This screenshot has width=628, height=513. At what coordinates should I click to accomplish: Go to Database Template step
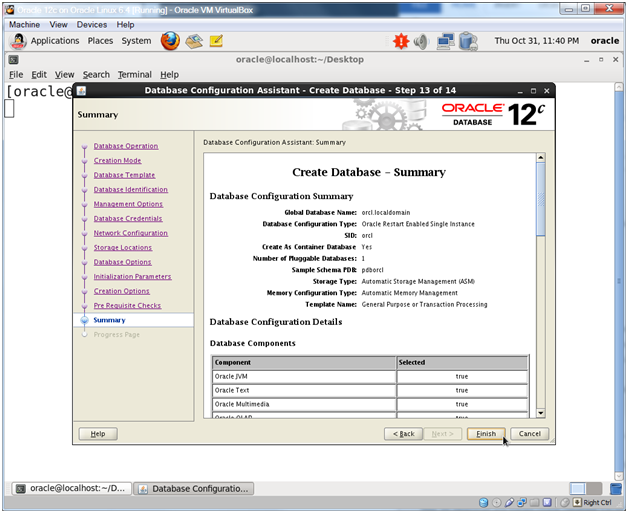(124, 175)
